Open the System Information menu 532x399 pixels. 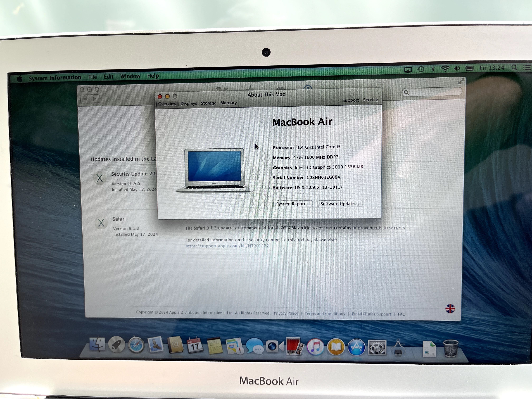pos(55,78)
